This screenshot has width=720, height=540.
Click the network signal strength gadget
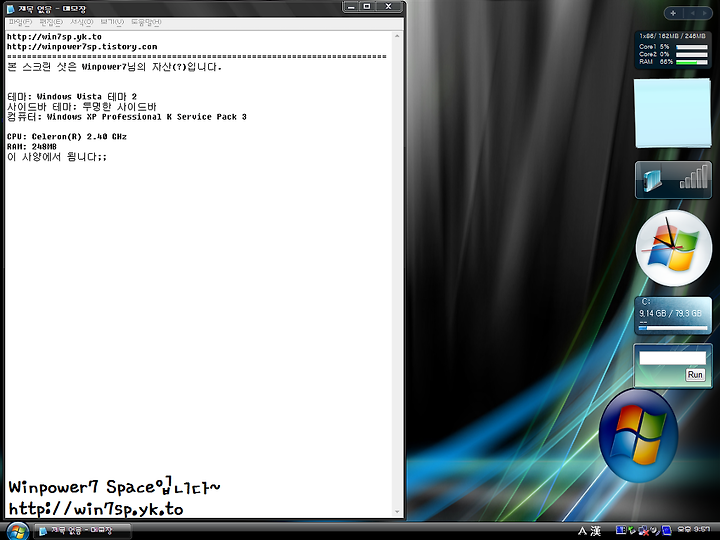pos(673,180)
